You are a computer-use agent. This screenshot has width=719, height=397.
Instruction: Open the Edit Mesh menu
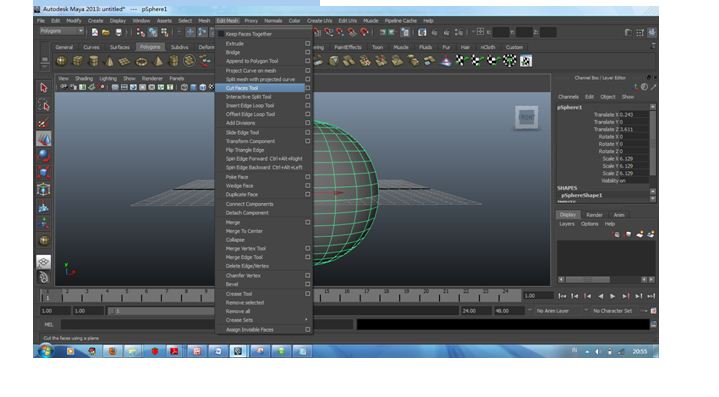[x=227, y=21]
